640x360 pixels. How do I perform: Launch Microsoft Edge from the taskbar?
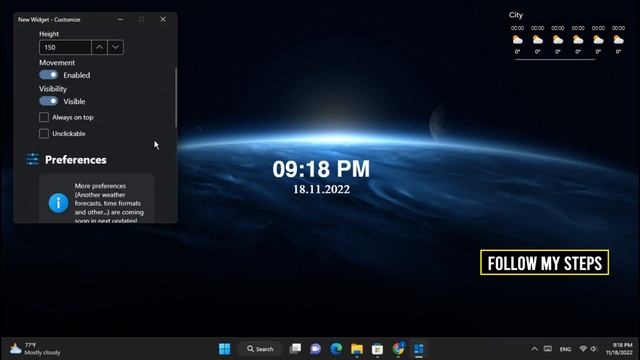tap(336, 349)
